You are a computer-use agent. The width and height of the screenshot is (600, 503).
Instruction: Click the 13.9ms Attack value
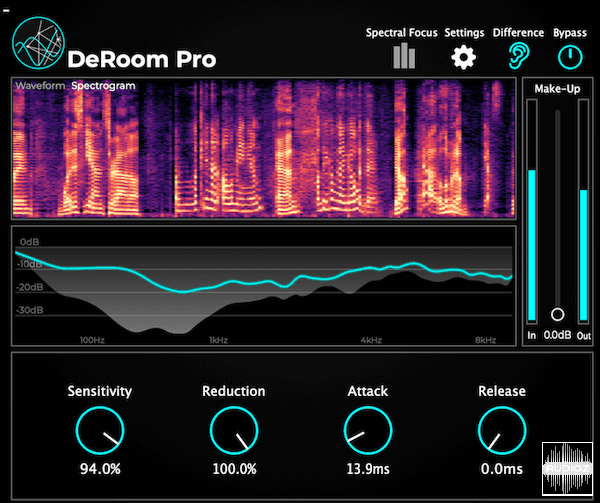(368, 469)
